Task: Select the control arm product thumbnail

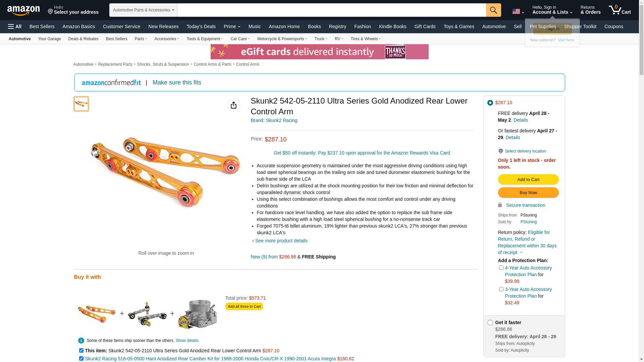Action: coord(81,104)
